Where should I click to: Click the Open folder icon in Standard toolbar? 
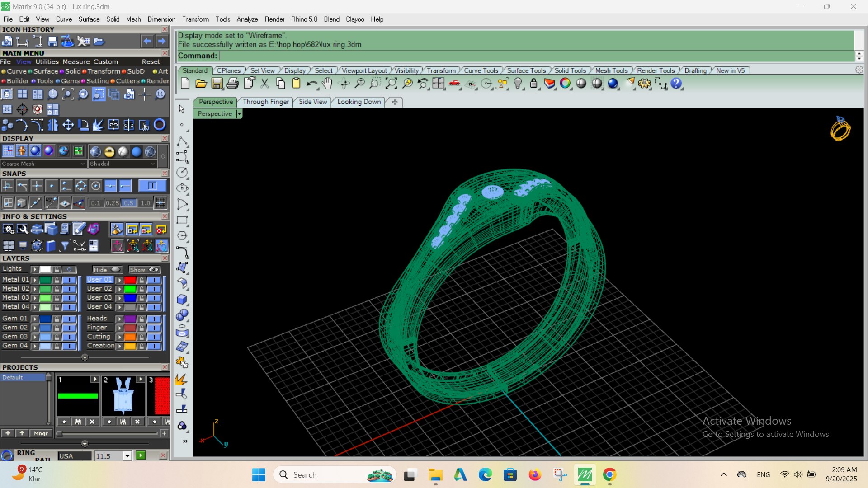coord(201,84)
